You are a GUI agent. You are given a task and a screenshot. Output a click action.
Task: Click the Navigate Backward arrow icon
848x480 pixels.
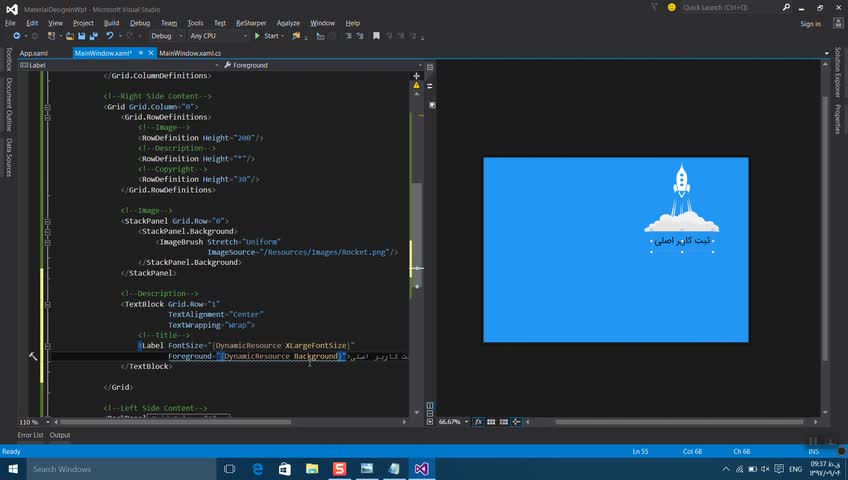coord(17,36)
